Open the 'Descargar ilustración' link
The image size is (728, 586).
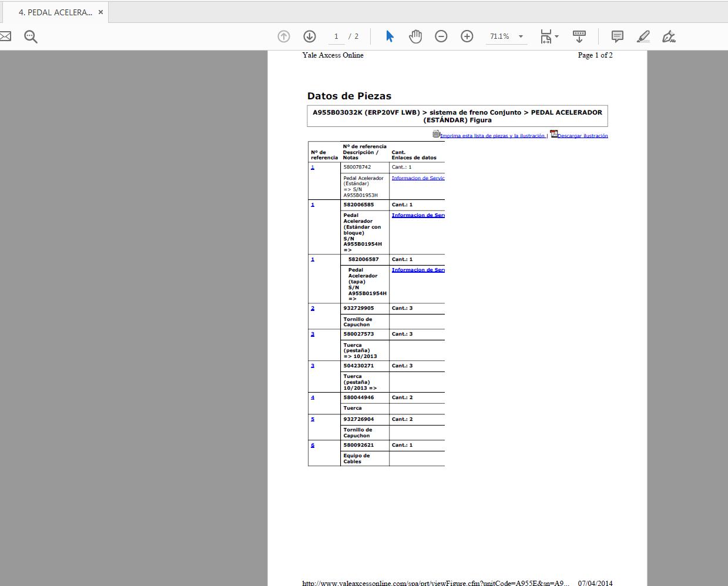(x=582, y=136)
